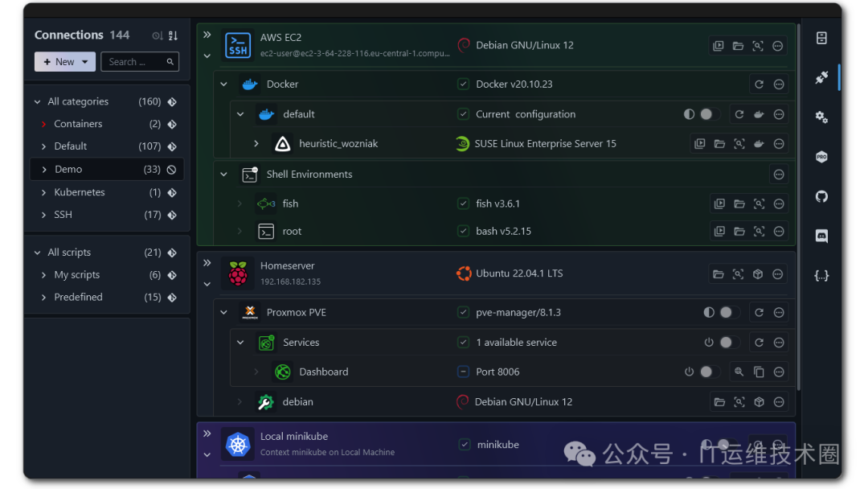Collapse All categories in sidebar
This screenshot has height=489, width=868.
38,102
